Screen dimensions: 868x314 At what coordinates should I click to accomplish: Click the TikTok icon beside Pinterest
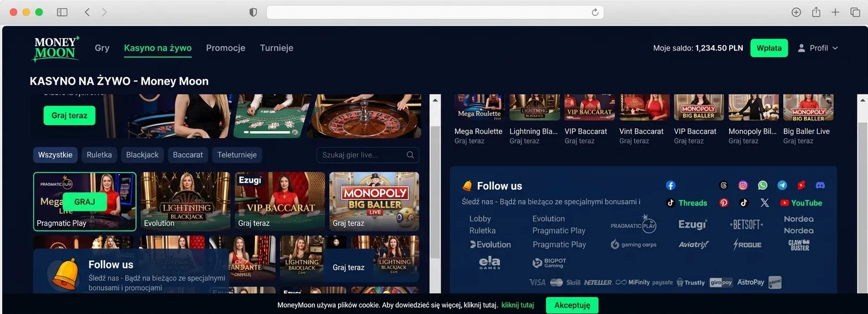[744, 203]
